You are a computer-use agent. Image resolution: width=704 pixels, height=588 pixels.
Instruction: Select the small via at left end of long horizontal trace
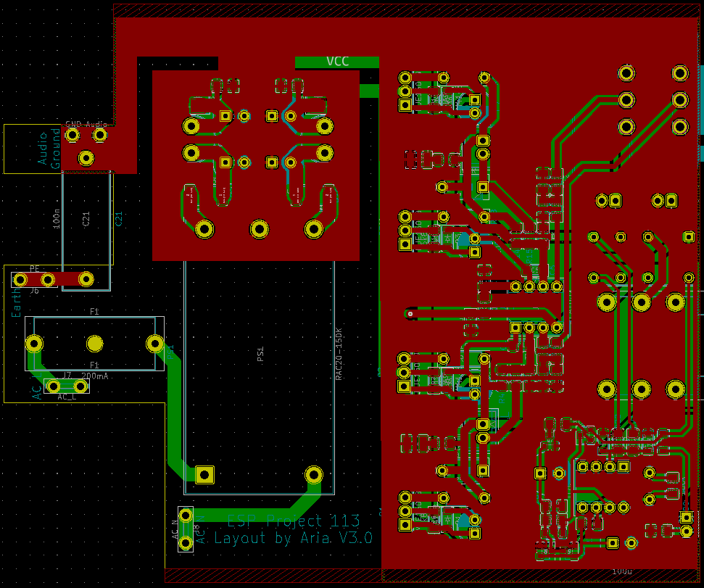coord(410,314)
